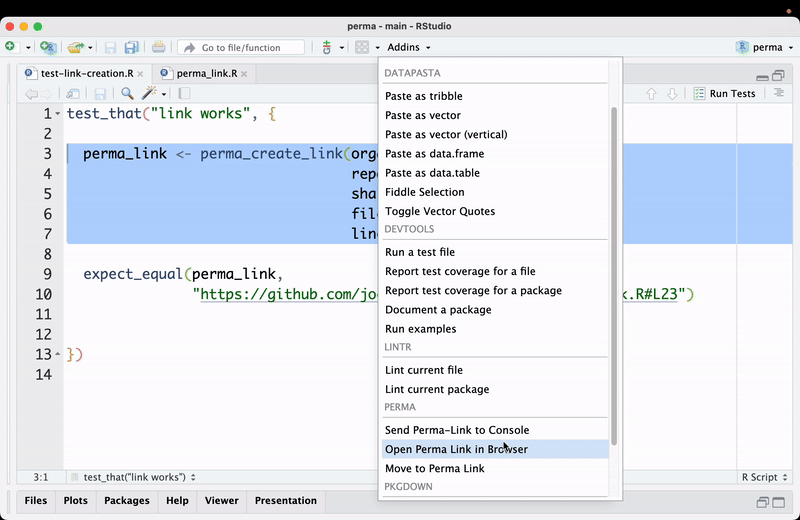The image size is (800, 520).
Task: Click the Run Tests button
Action: [725, 93]
